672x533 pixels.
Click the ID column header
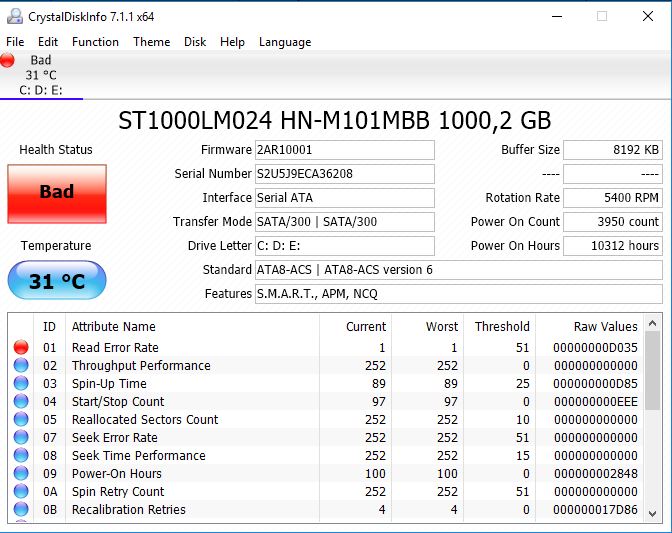tap(49, 326)
